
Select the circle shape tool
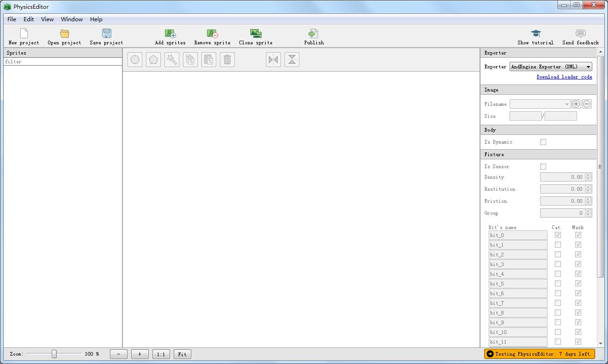click(x=135, y=60)
